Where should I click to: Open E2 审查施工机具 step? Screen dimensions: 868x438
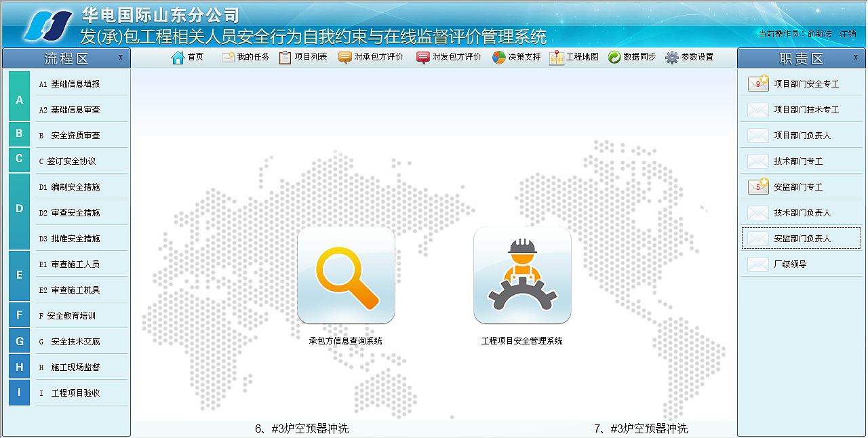tap(69, 290)
